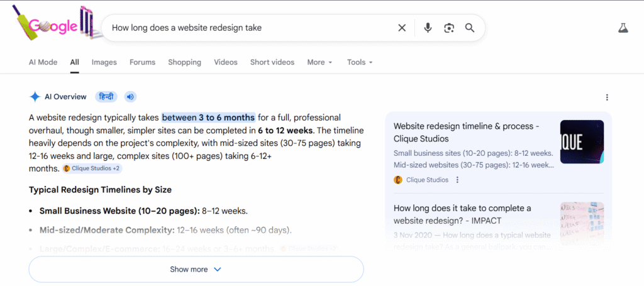Open IMPACT website redesign article link
This screenshot has height=286, width=644.
[x=462, y=214]
